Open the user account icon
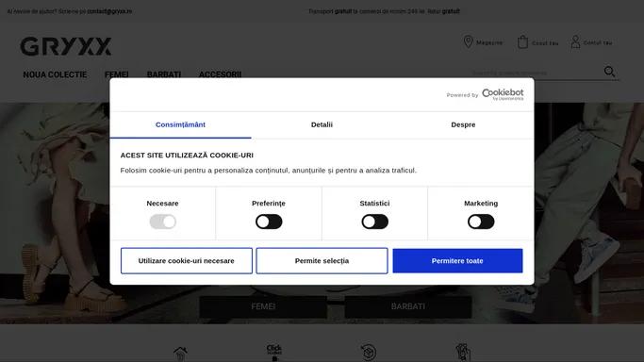This screenshot has height=362, width=644. pyautogui.click(x=575, y=41)
